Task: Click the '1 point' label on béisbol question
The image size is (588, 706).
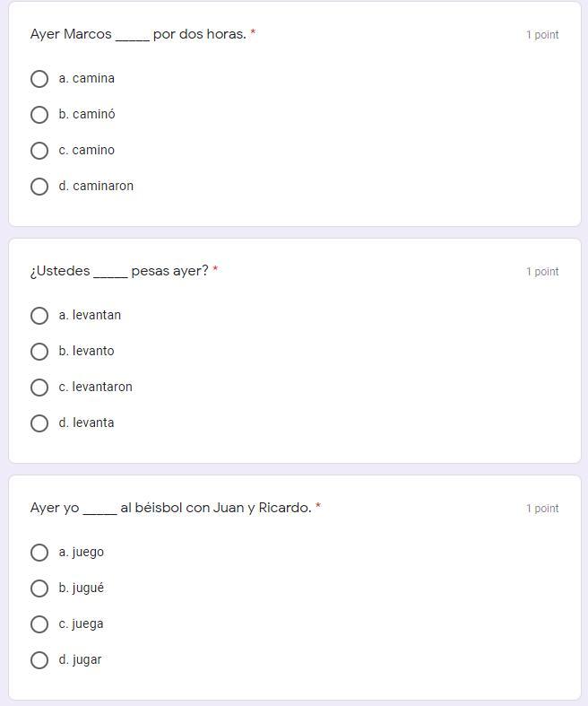Action: click(x=542, y=509)
